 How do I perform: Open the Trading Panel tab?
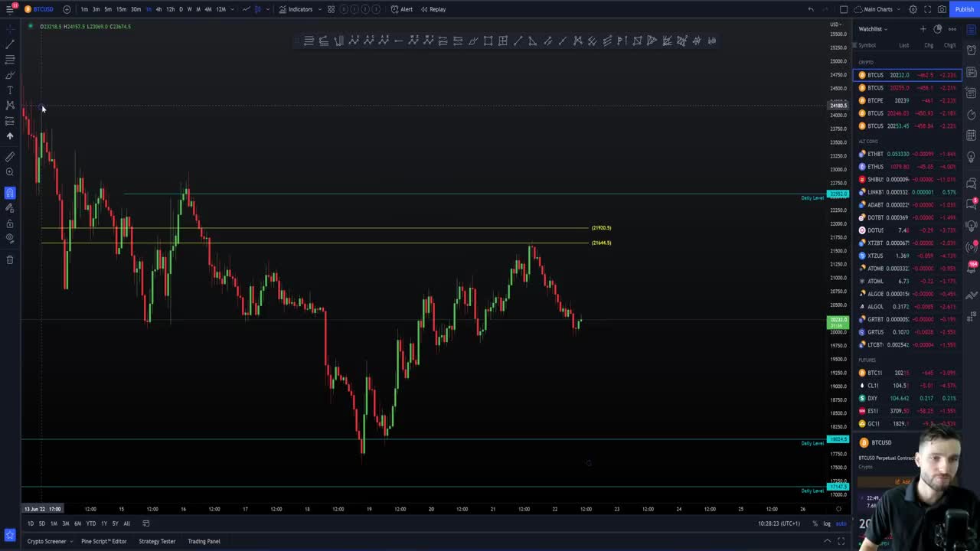204,541
